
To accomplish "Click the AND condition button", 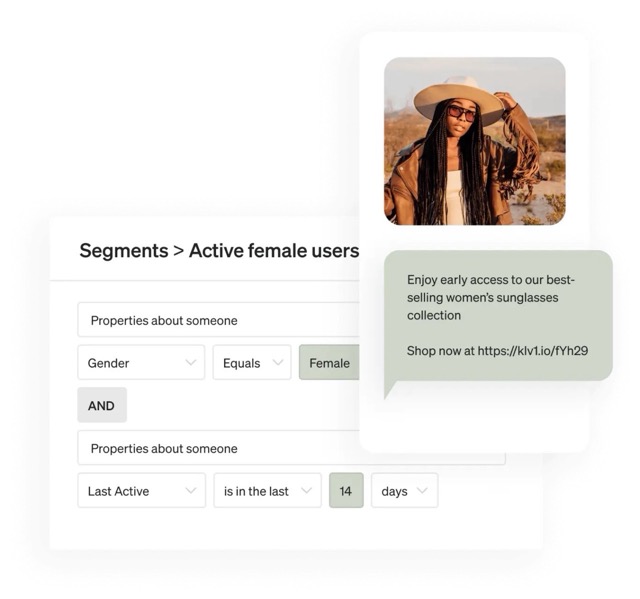I will (101, 405).
